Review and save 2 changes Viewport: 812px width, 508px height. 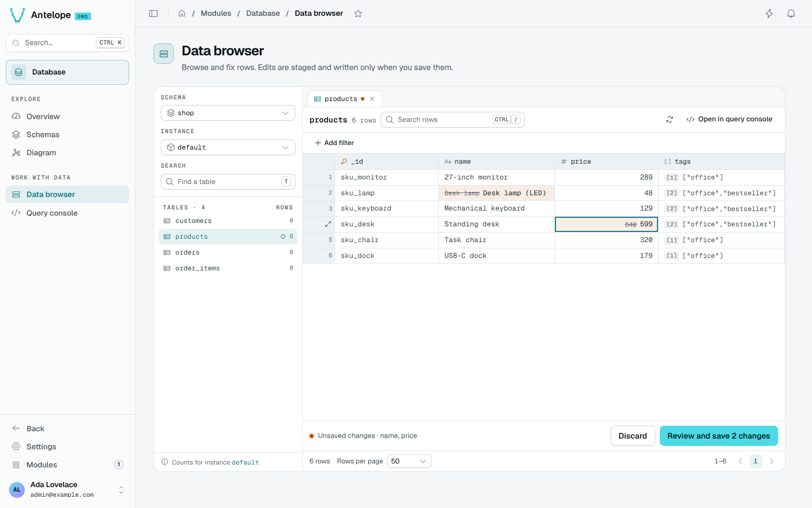coord(718,436)
